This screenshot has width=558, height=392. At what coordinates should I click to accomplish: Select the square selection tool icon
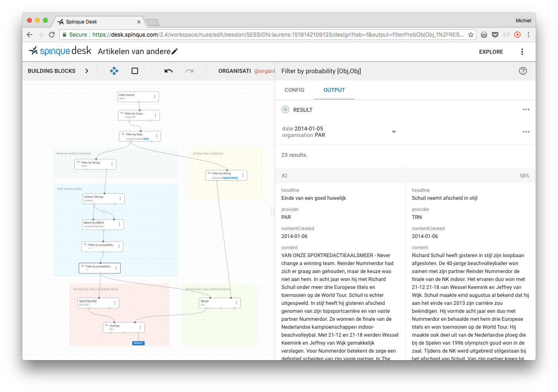[135, 71]
